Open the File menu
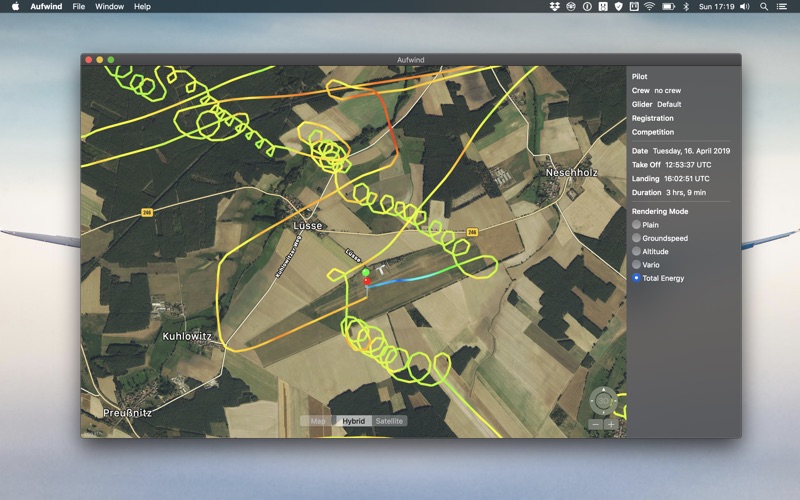The width and height of the screenshot is (800, 500). click(79, 7)
